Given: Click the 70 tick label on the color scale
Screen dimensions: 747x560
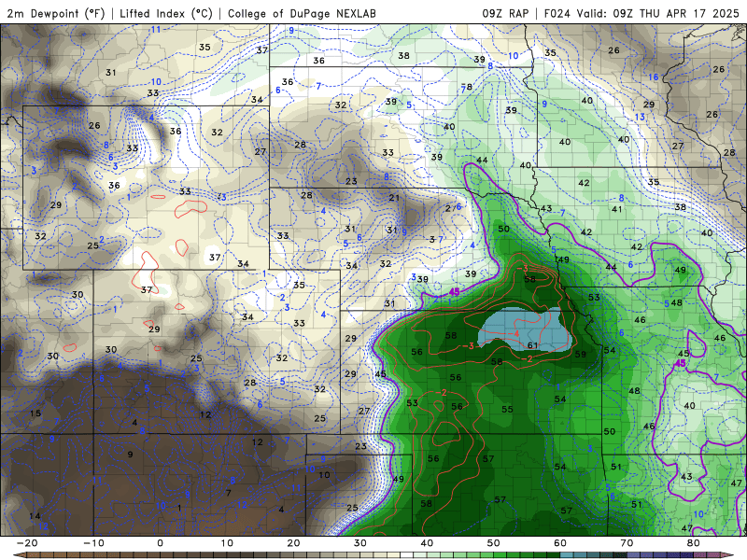Looking at the screenshot, I should tap(627, 543).
